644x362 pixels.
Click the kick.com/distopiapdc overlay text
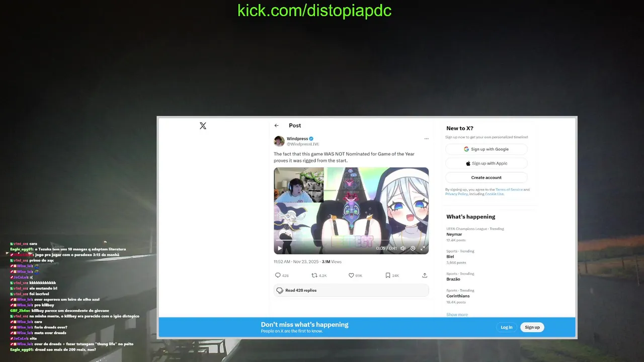tap(314, 11)
